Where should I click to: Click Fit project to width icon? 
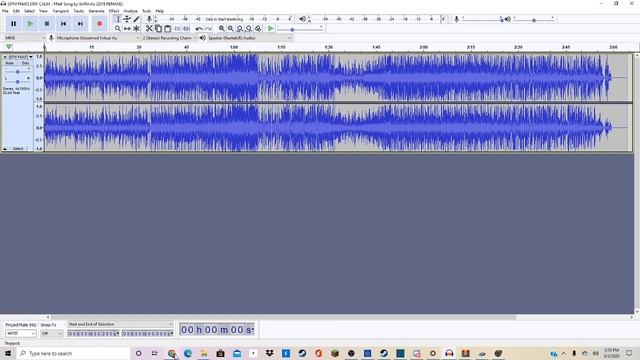[x=249, y=29]
